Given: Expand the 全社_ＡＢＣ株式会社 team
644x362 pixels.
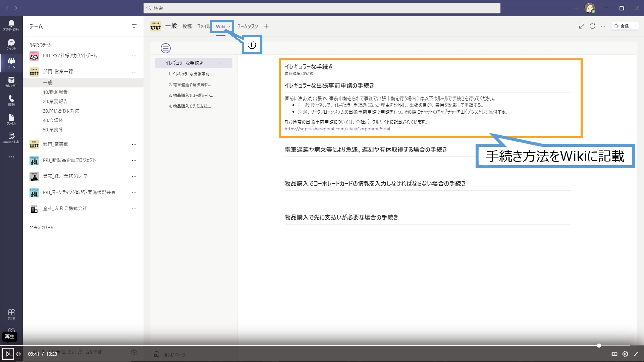Looking at the screenshot, I should (x=65, y=209).
